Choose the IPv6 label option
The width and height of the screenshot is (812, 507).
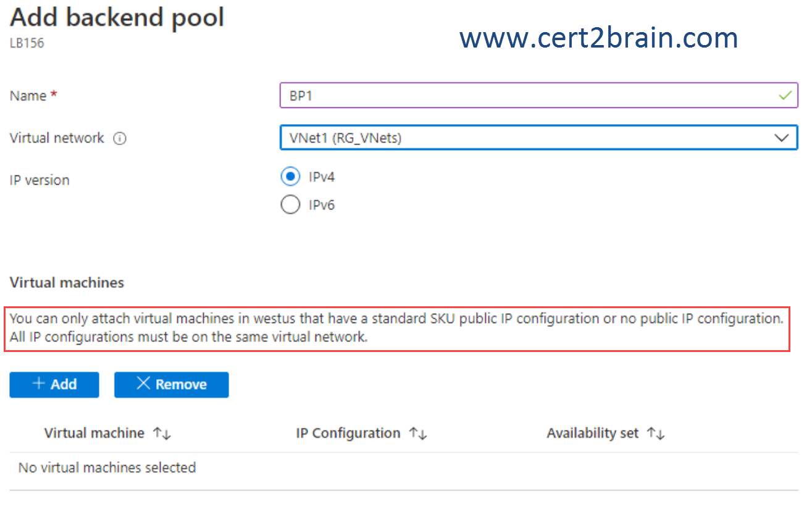pyautogui.click(x=322, y=205)
